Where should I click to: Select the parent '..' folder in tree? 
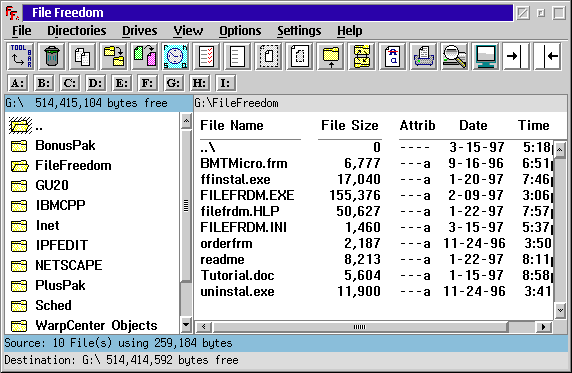point(26,126)
